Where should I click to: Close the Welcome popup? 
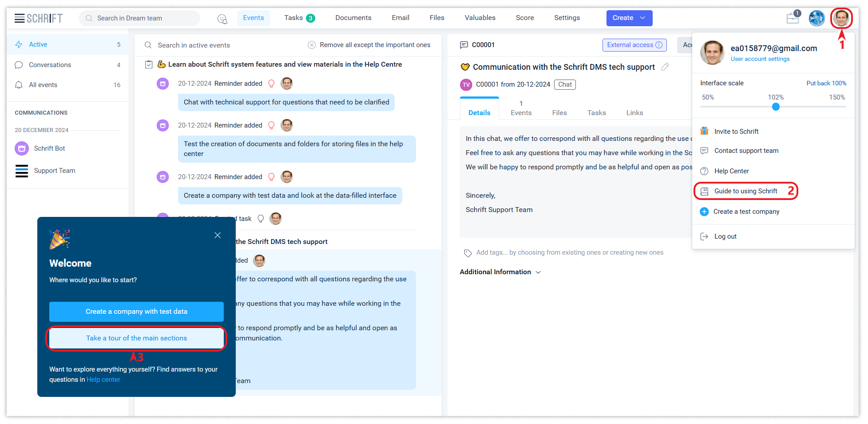click(x=218, y=235)
